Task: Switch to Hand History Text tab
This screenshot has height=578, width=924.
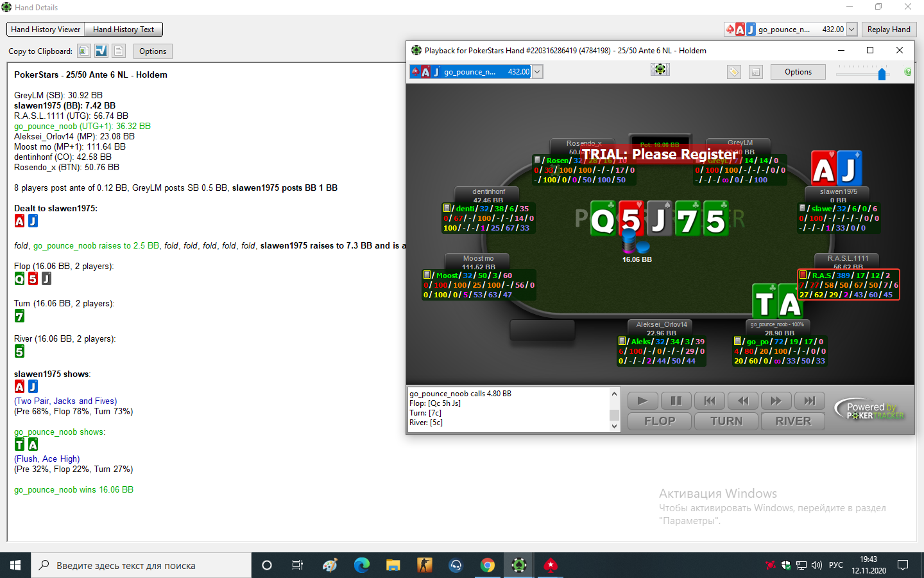Action: (123, 30)
